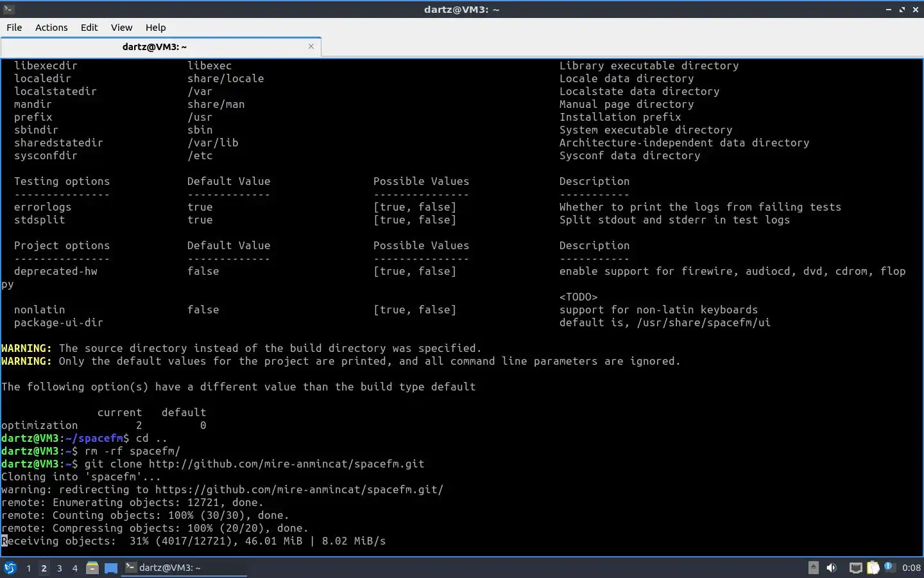The image size is (924, 578).
Task: Switch to workspace 1 in pager
Action: (28, 568)
